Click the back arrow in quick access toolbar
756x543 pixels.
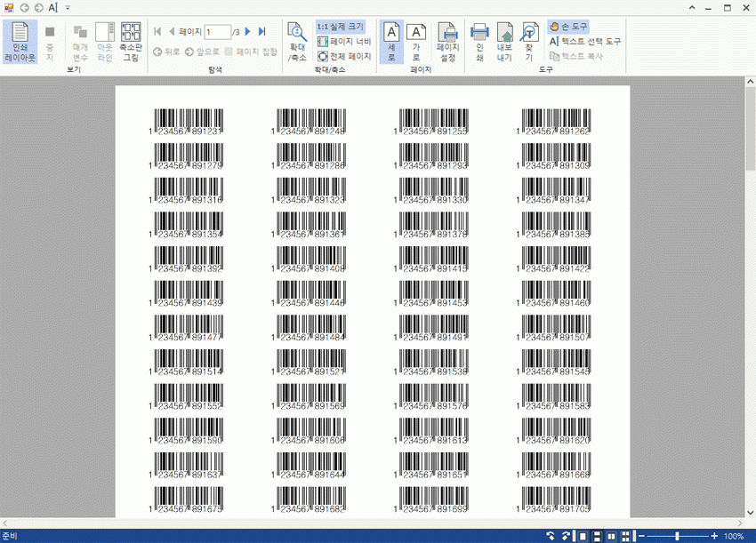[24, 8]
